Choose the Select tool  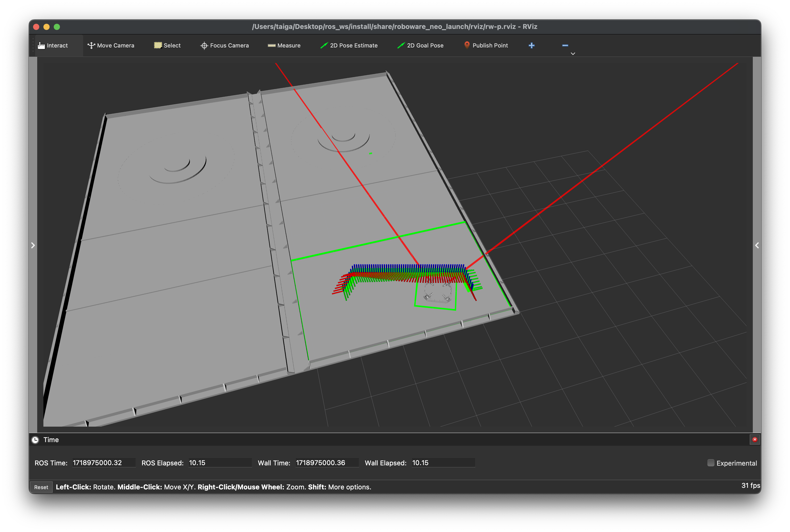(x=167, y=45)
